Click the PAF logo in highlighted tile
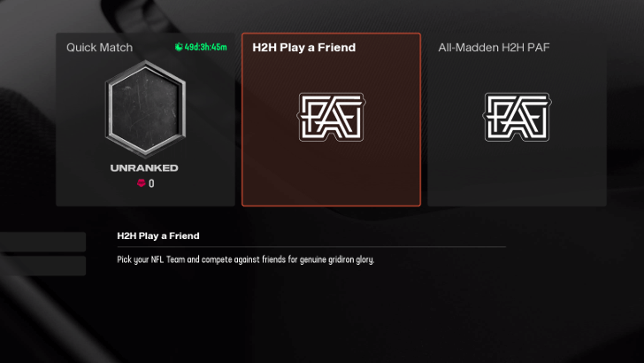The image size is (644, 363). point(331,117)
